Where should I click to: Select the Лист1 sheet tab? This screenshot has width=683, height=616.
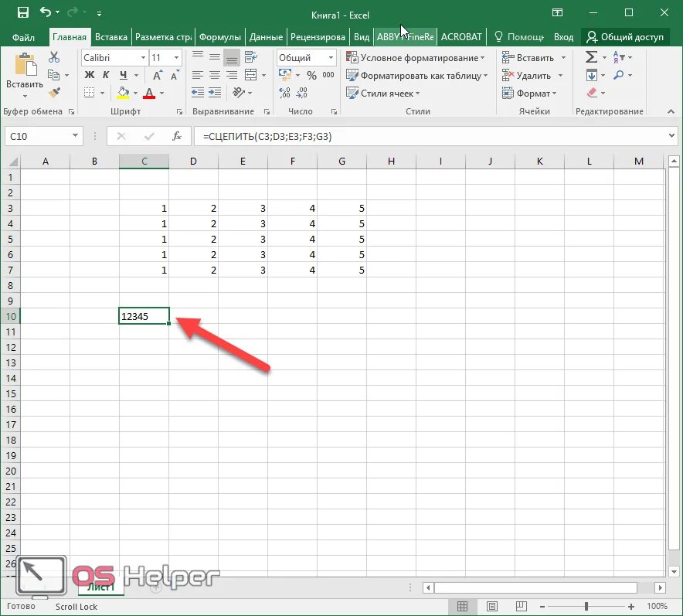[x=101, y=587]
